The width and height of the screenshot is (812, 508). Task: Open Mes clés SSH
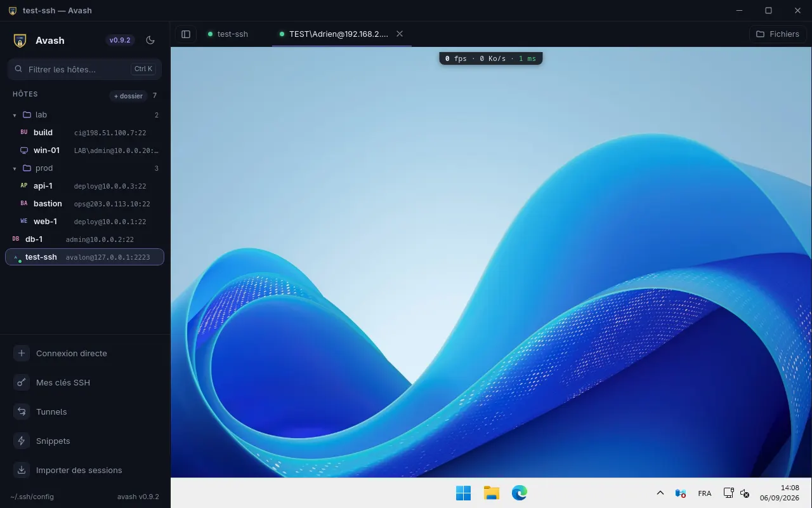coord(85,382)
